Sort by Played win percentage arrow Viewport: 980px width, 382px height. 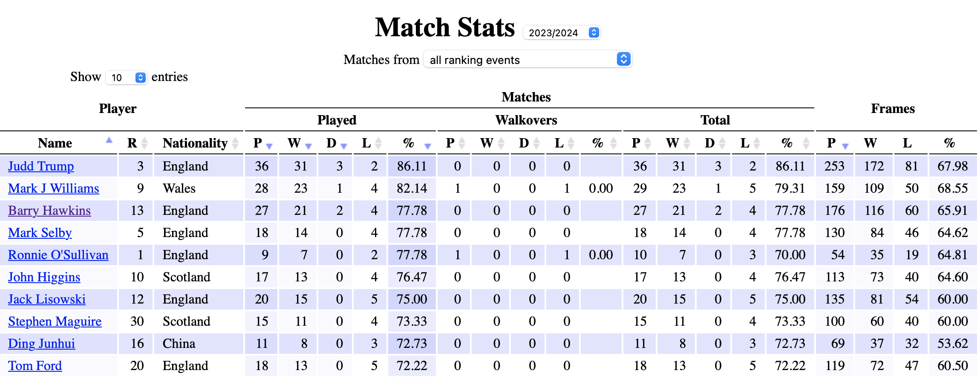428,146
